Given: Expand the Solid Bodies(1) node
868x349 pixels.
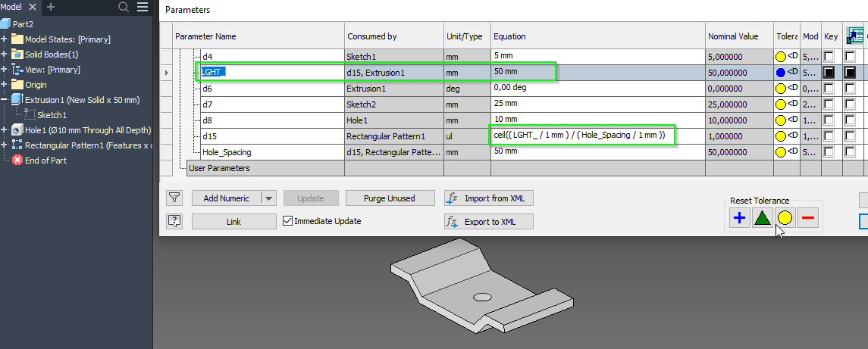Looking at the screenshot, I should tap(4, 55).
